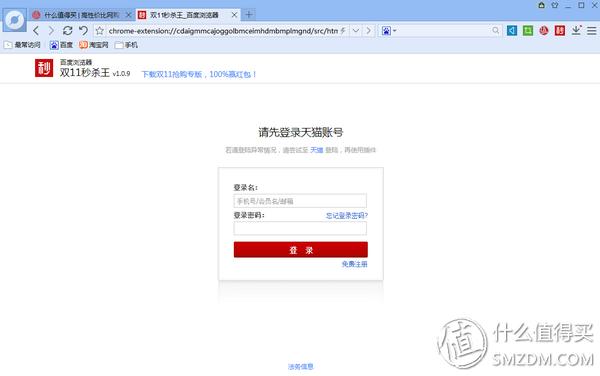Viewport: 600px width, 376px height.
Task: Maximize the browser window
Action: 581,5
